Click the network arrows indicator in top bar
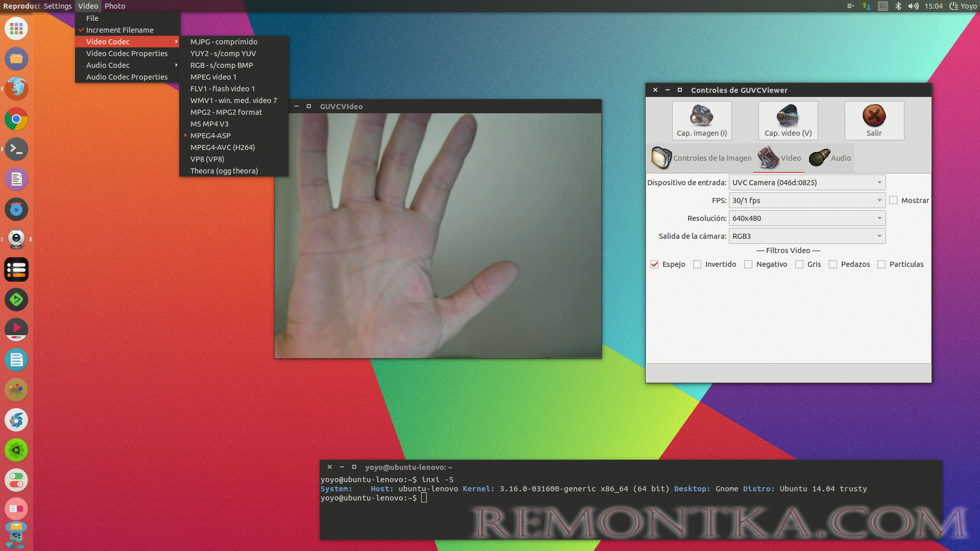 (x=866, y=6)
